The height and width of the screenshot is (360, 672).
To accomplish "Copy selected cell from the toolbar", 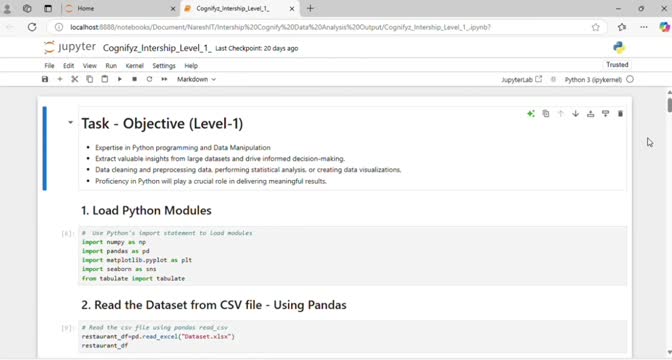I will pos(90,79).
